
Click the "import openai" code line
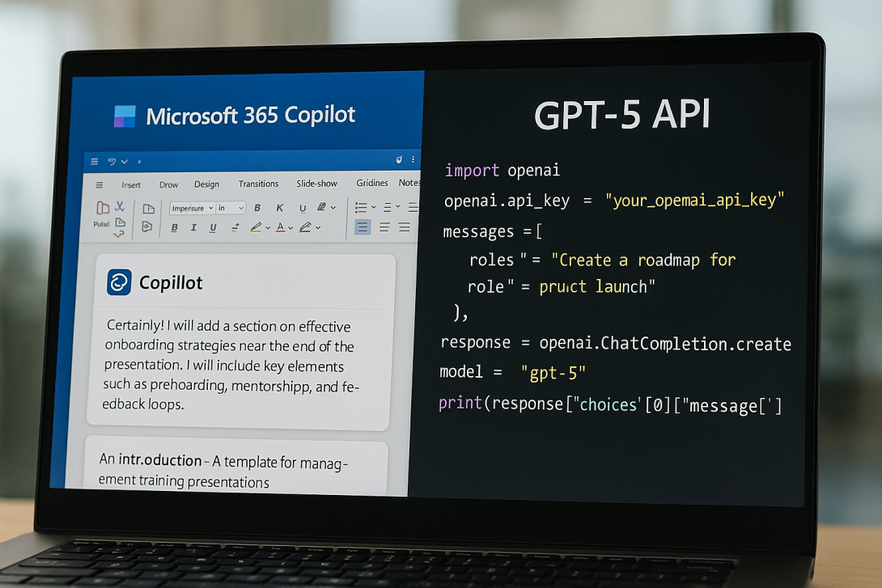(x=502, y=171)
